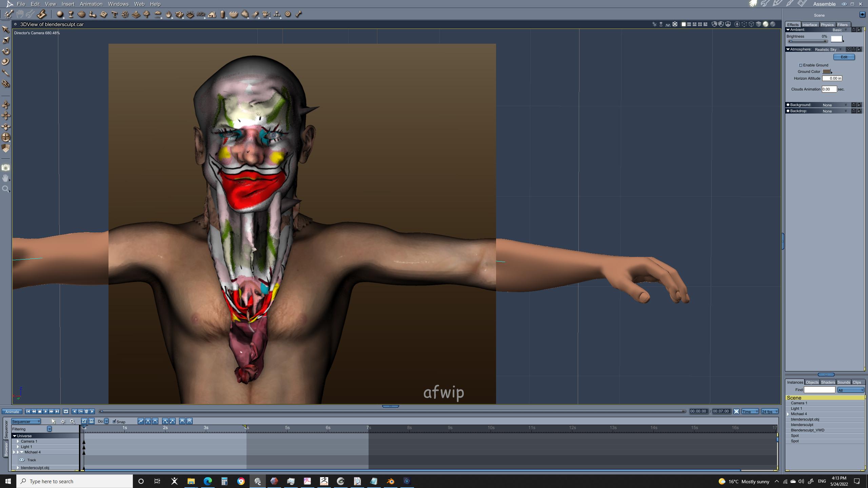Click the camera render tool in the sidebar
868x488 pixels.
click(6, 168)
